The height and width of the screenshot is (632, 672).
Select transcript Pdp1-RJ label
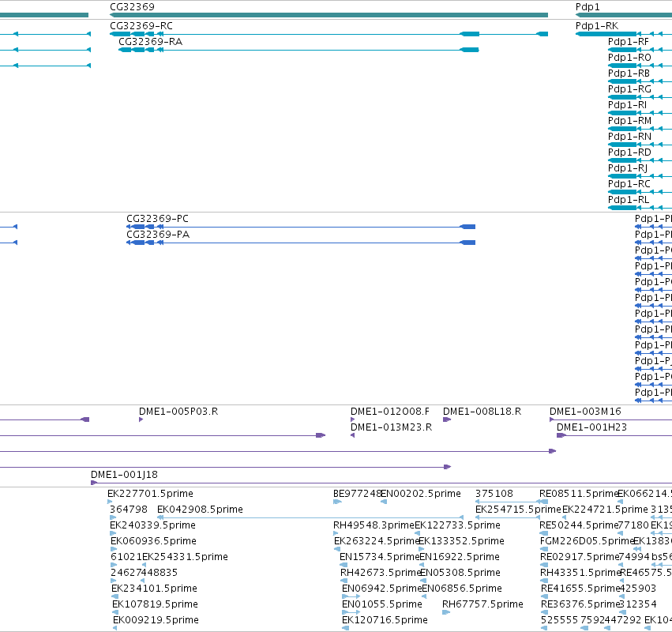click(628, 168)
